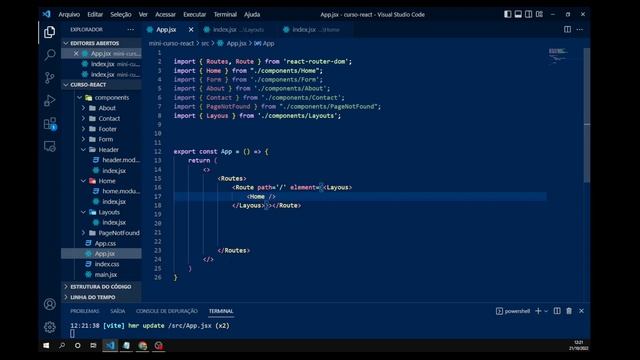Kill the terminal with trash icon
Image resolution: width=640 pixels, height=360 pixels.
coord(569,311)
